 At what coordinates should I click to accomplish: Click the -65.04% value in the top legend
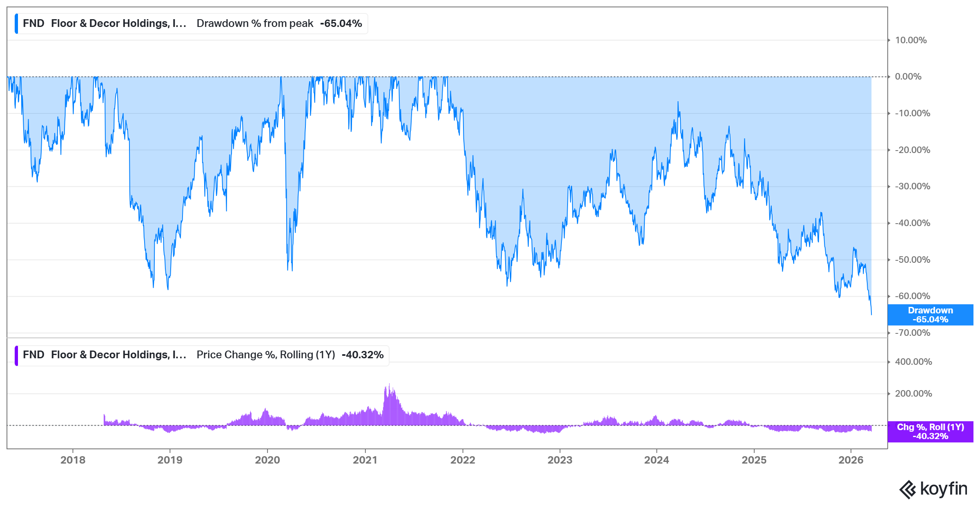click(341, 24)
